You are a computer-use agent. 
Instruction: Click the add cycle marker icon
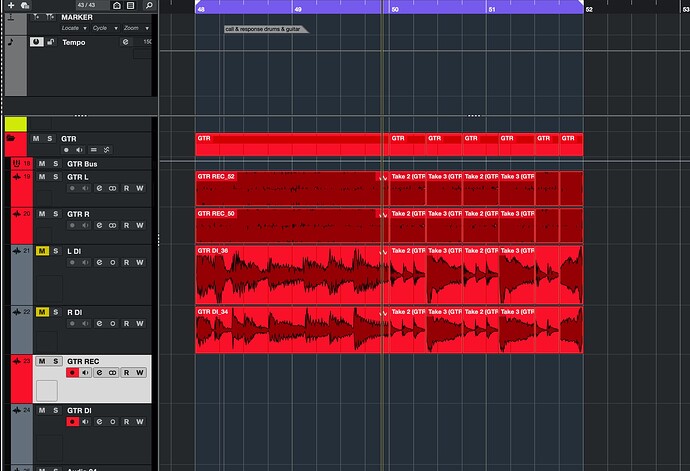(50, 17)
